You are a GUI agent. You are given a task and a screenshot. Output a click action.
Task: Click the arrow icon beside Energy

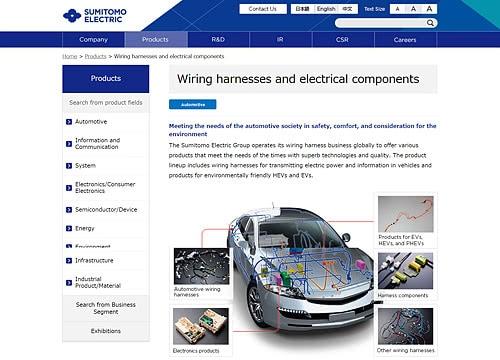point(69,228)
